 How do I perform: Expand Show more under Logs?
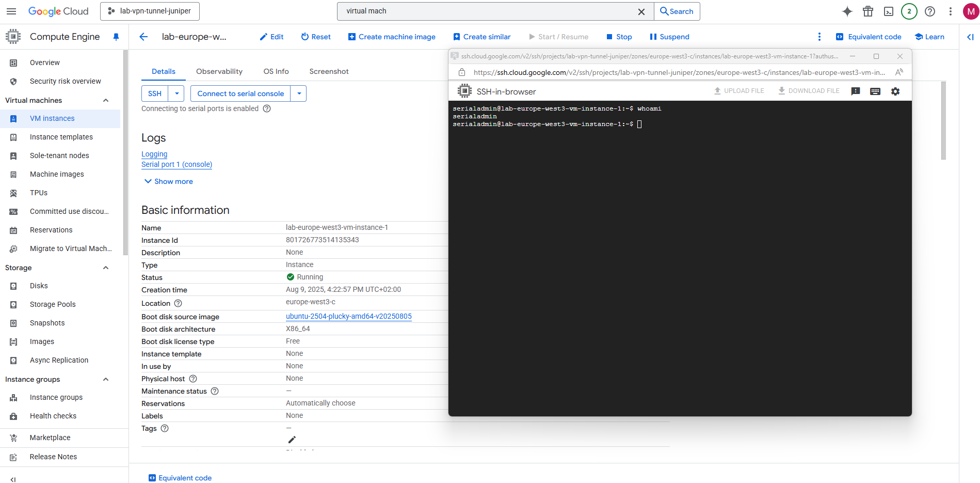[x=168, y=181]
